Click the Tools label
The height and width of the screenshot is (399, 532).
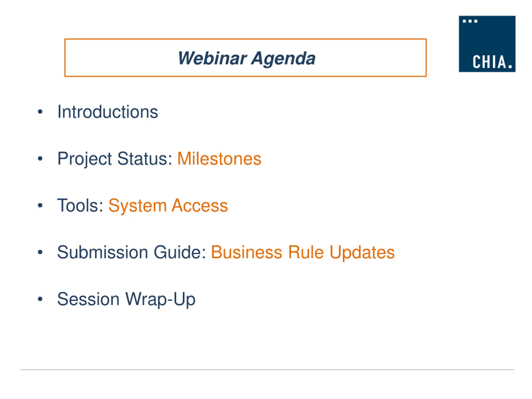coord(80,205)
